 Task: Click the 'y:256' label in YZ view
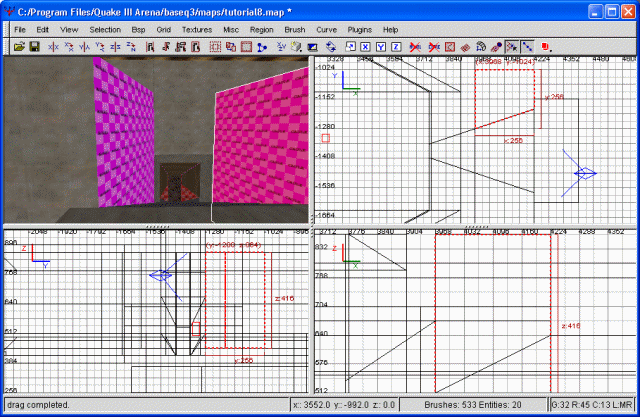(x=244, y=361)
